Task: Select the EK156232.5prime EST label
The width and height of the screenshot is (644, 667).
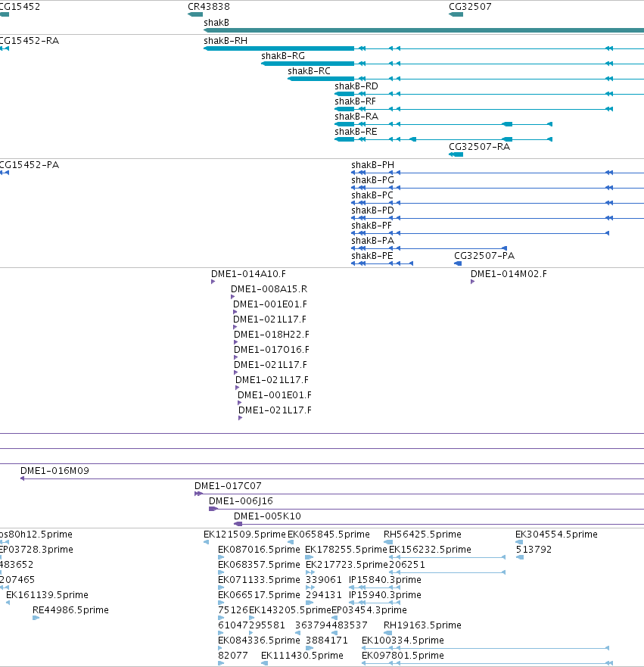Action: [430, 550]
